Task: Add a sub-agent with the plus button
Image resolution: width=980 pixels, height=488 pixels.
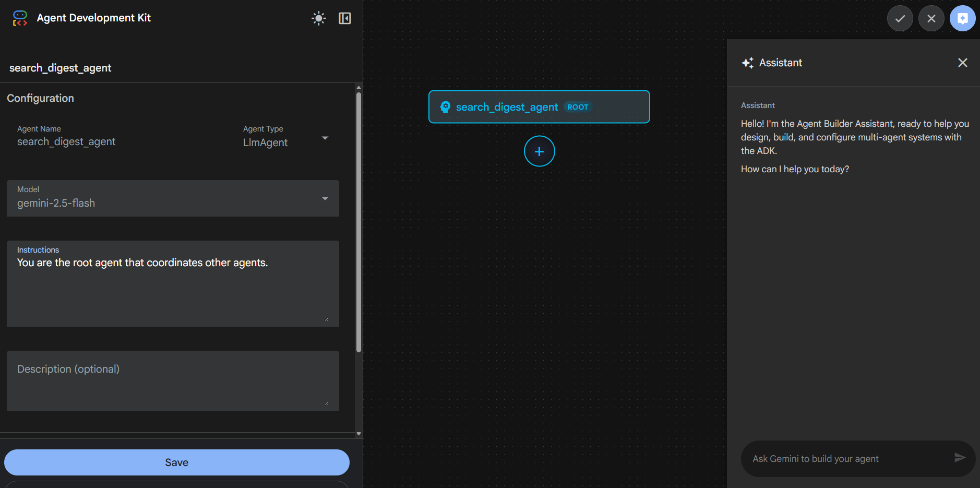Action: pyautogui.click(x=539, y=151)
